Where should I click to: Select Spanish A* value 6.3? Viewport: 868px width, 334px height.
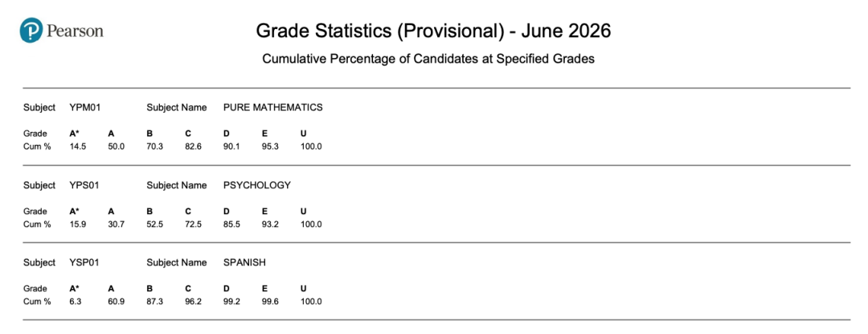click(x=76, y=302)
